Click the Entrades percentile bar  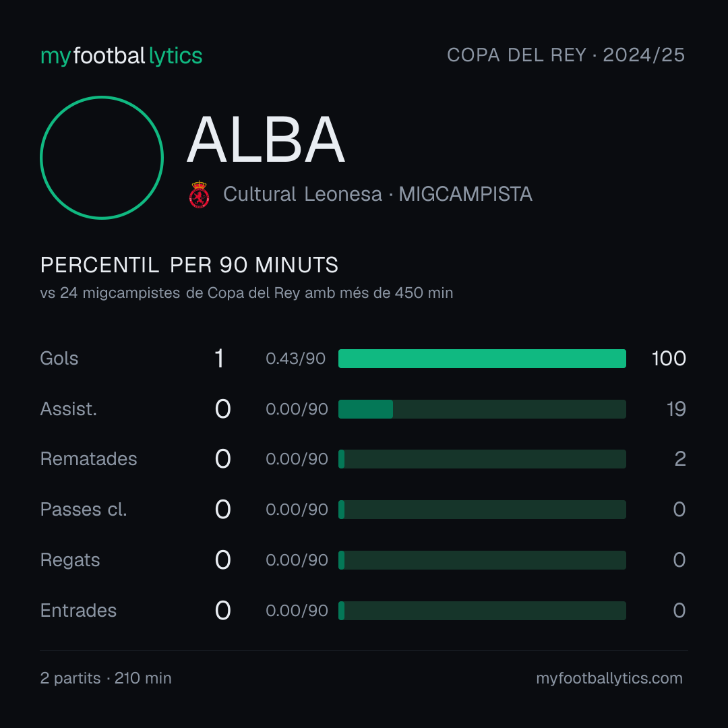click(x=482, y=611)
